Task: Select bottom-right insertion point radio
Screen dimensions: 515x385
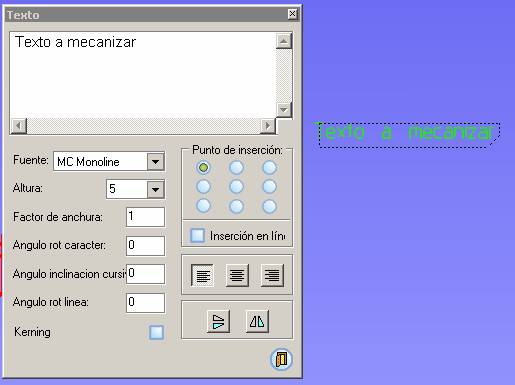Action: [x=269, y=206]
